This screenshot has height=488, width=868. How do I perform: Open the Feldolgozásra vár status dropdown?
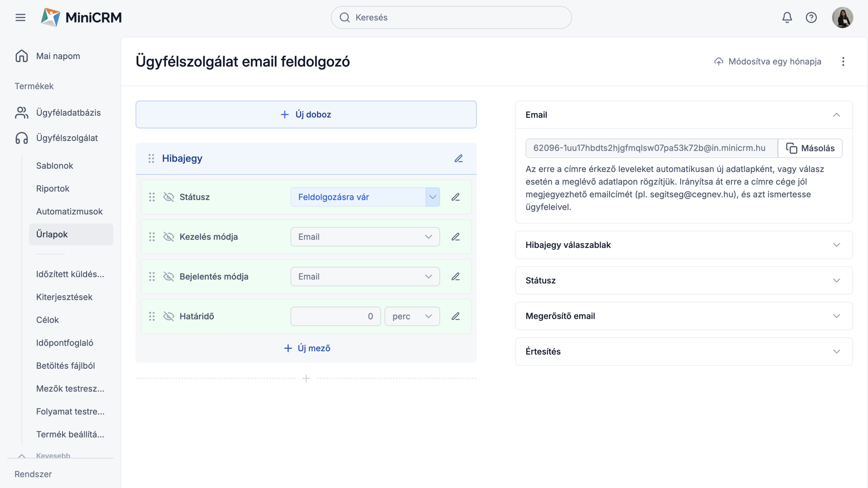point(365,197)
